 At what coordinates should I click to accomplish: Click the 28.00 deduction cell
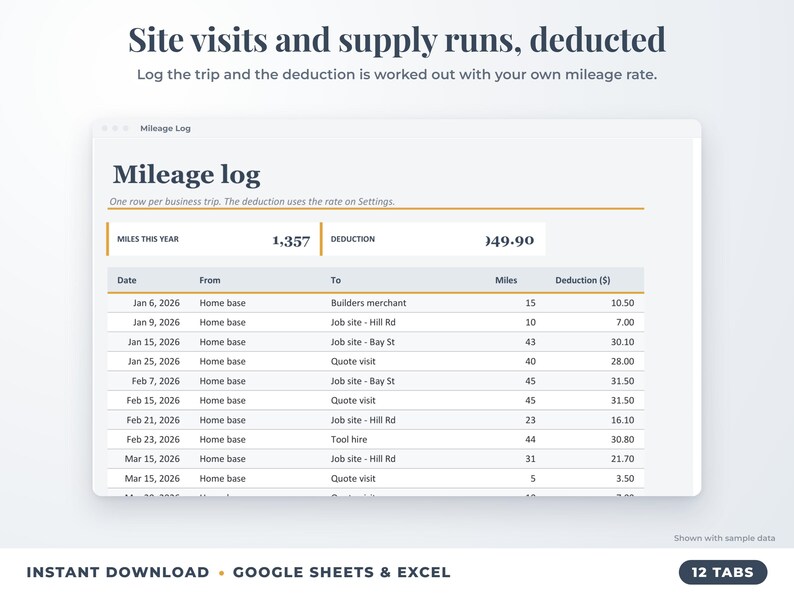(622, 361)
